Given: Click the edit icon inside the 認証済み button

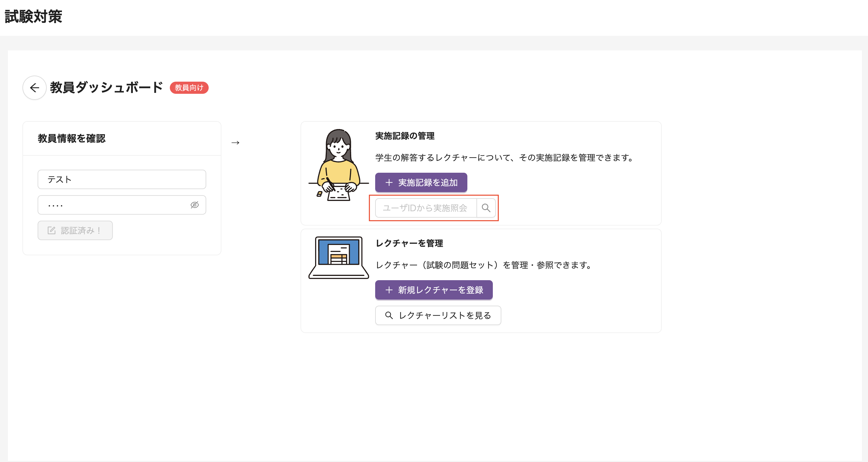Looking at the screenshot, I should [51, 230].
